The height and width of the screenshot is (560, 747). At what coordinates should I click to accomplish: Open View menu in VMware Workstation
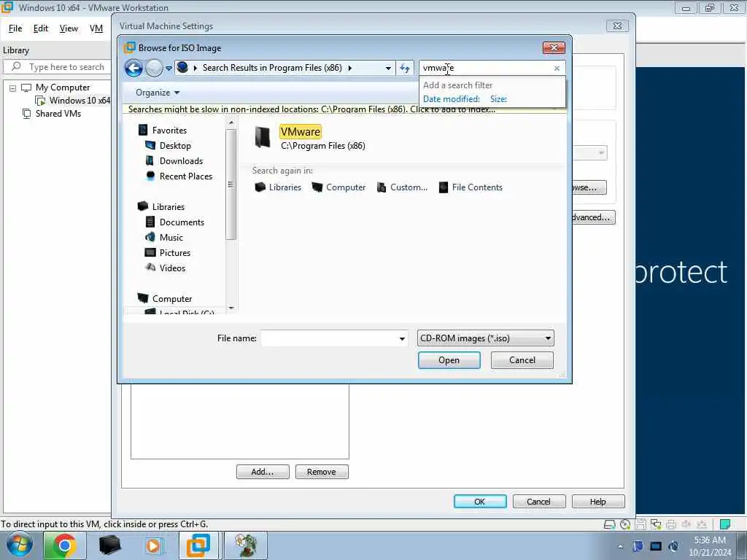coord(69,28)
